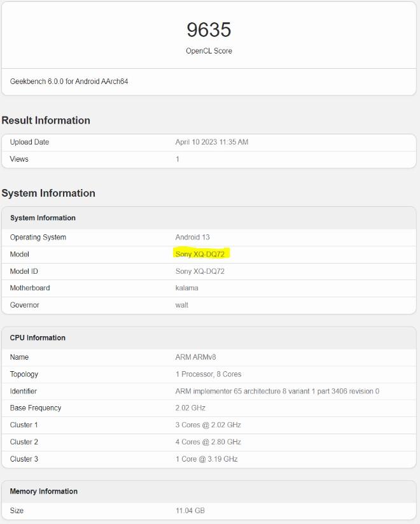Click the walt governor value
The image size is (420, 524).
tap(182, 305)
